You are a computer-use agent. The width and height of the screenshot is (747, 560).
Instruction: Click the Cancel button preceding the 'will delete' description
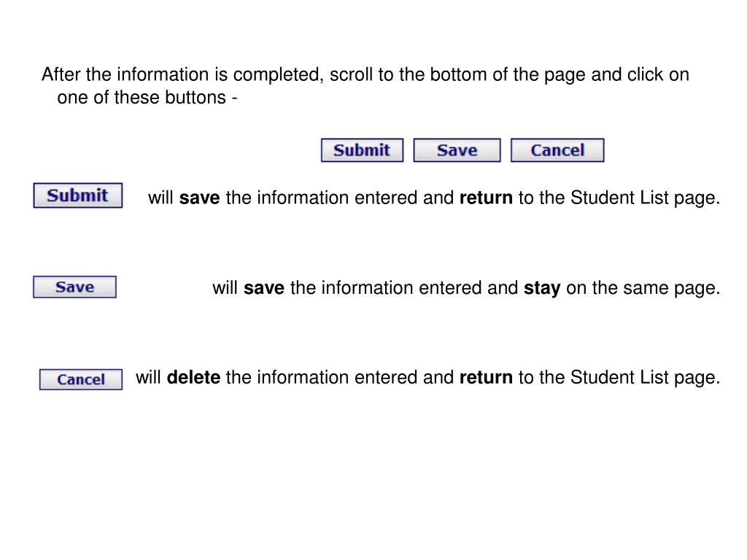(81, 379)
